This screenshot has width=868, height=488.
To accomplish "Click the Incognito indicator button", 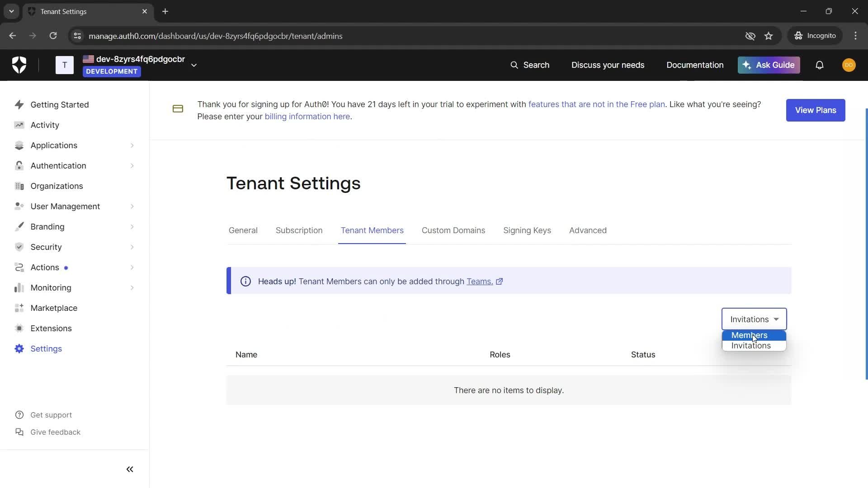I will pos(815,36).
